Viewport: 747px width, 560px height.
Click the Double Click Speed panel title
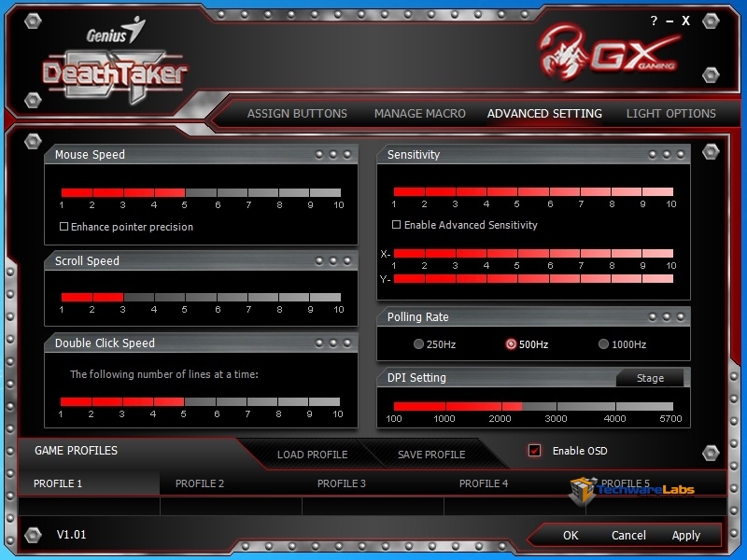point(105,343)
